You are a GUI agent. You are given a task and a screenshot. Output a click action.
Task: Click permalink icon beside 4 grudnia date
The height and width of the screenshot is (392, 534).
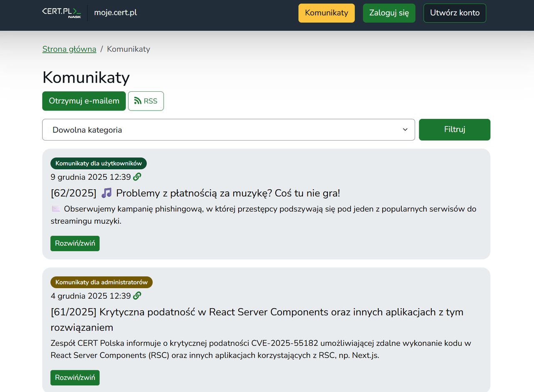pos(137,296)
